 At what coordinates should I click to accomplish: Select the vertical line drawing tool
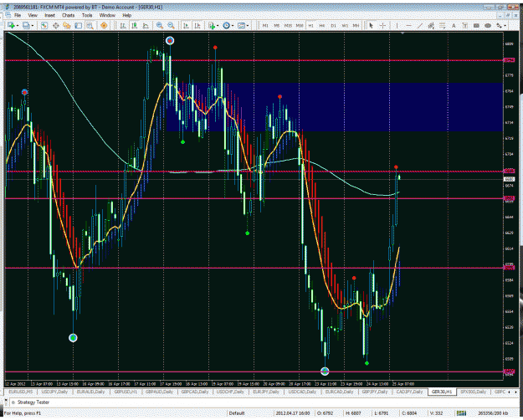[397, 25]
